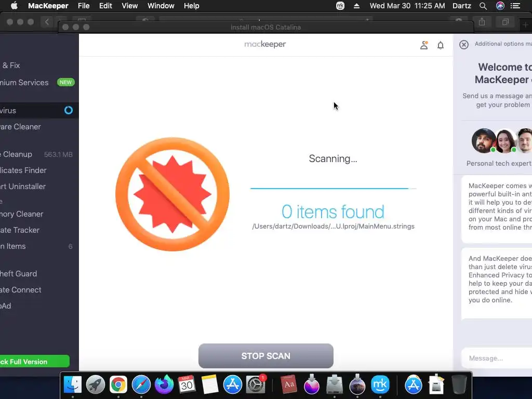The image size is (532, 399).
Task: Open ID Theft Guard in the sidebar
Action: click(39, 273)
